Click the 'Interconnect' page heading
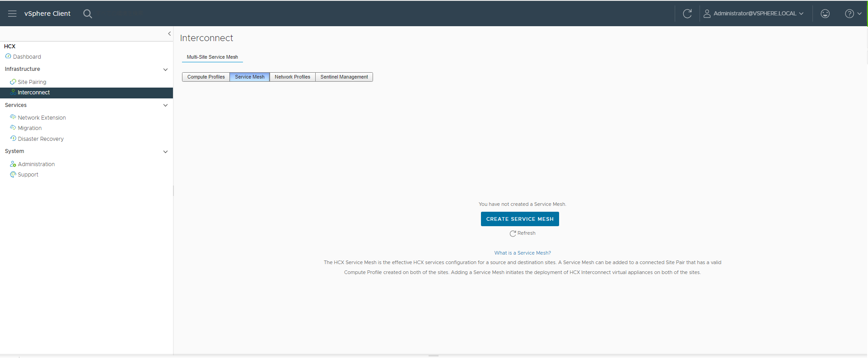 click(206, 38)
